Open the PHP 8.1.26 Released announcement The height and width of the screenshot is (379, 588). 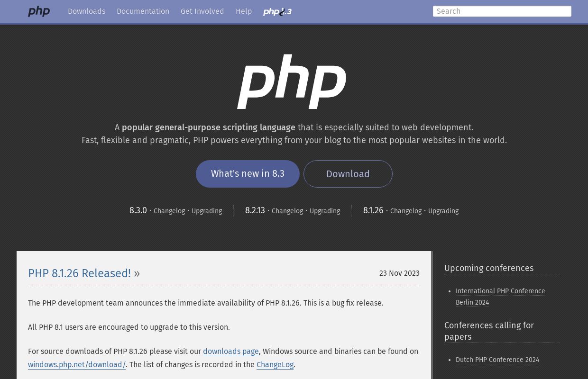(79, 273)
